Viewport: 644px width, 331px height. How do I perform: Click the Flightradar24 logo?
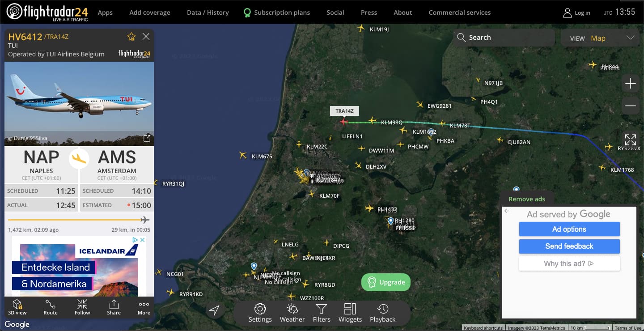[x=47, y=12]
